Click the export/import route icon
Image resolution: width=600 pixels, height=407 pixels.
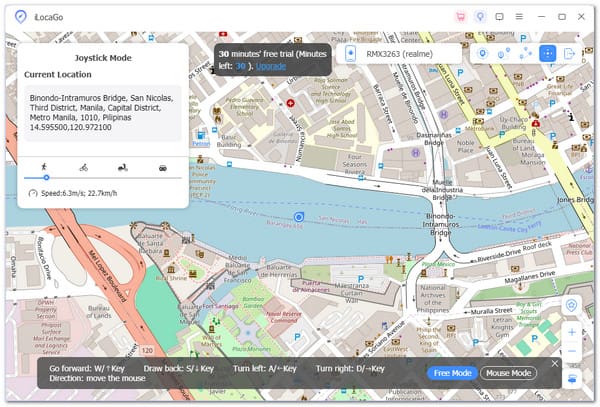(570, 54)
